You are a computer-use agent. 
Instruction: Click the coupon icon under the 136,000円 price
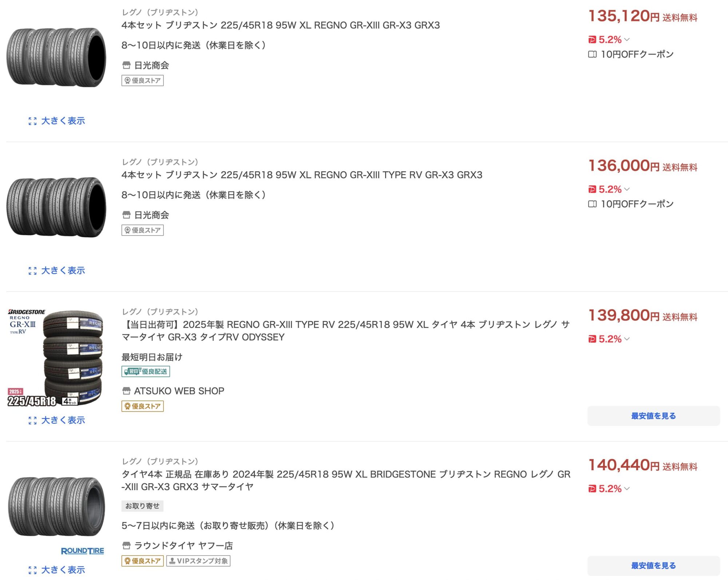click(x=592, y=204)
